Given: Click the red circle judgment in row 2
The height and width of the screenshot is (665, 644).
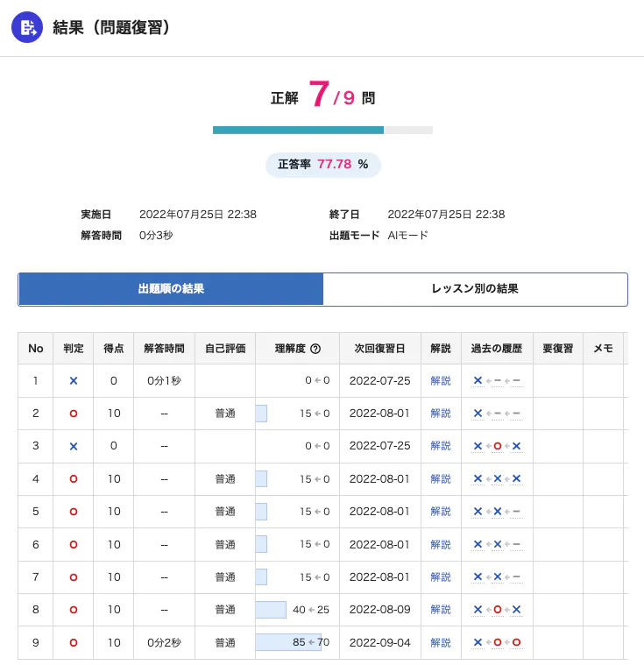Looking at the screenshot, I should [74, 414].
